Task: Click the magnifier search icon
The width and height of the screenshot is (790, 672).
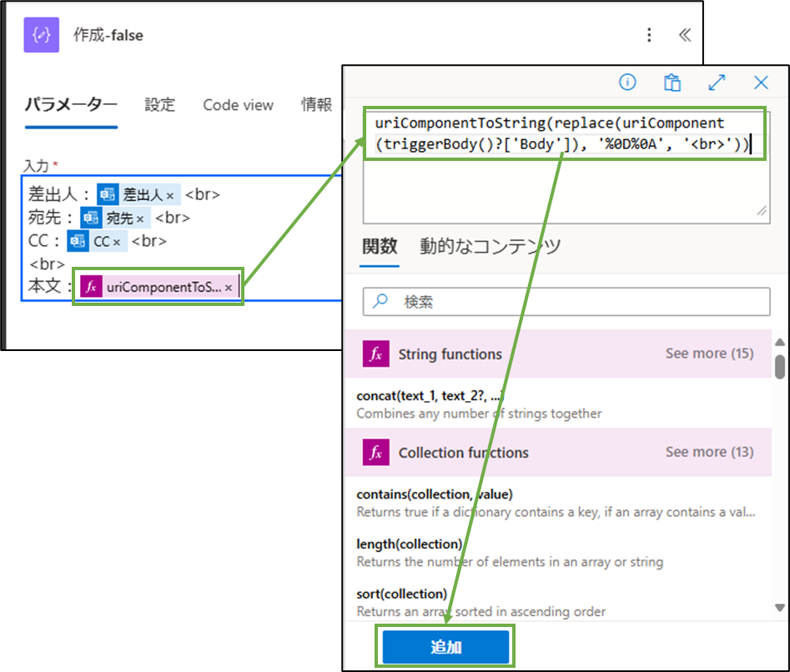Action: point(380,301)
